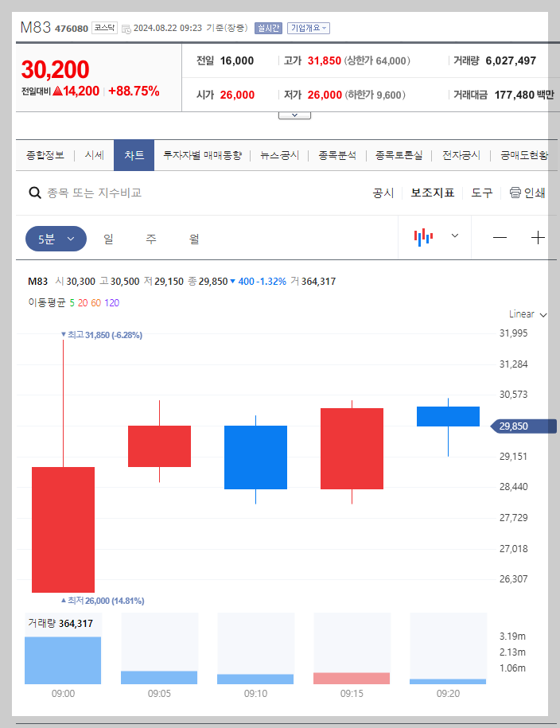Expand quote details with down chevron
The height and width of the screenshot is (728, 560).
point(294,115)
